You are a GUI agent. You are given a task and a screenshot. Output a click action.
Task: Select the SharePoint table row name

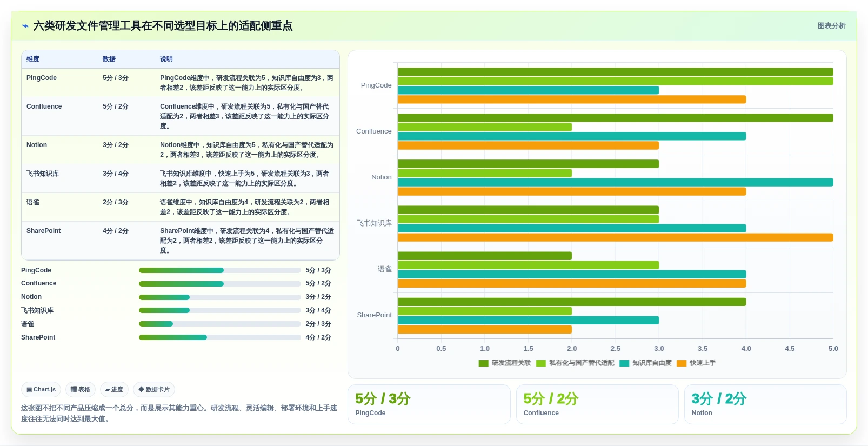click(x=43, y=231)
